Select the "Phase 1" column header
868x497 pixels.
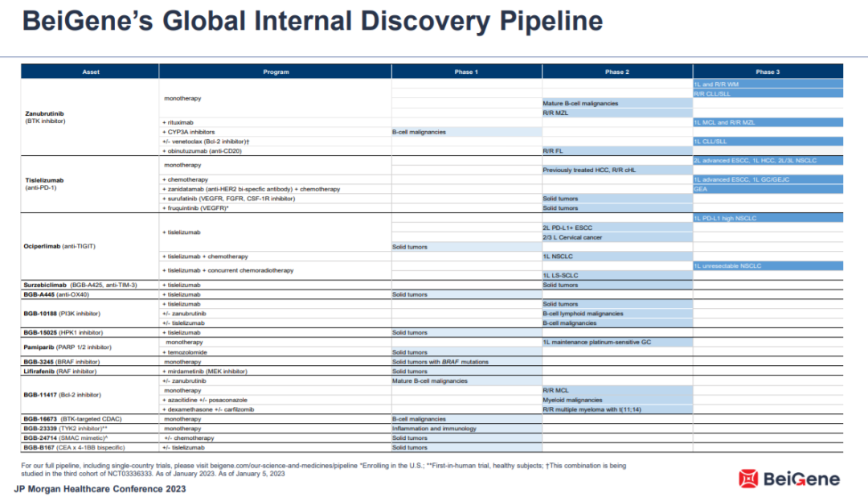(x=467, y=72)
